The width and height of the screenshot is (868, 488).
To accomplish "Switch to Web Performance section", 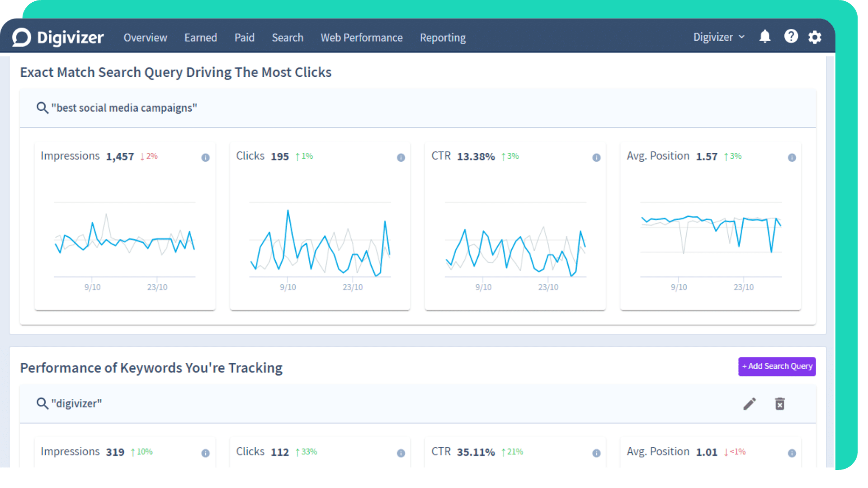I will coord(361,38).
